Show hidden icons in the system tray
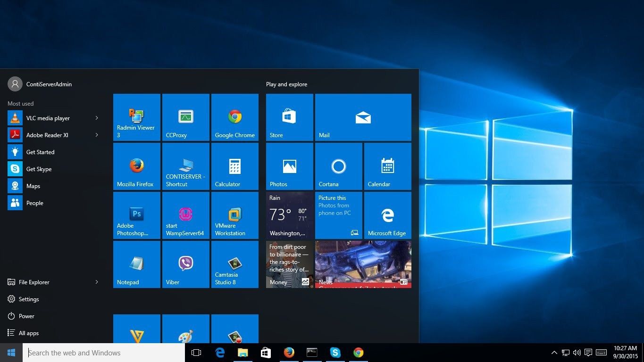The image size is (644, 362). tap(554, 352)
